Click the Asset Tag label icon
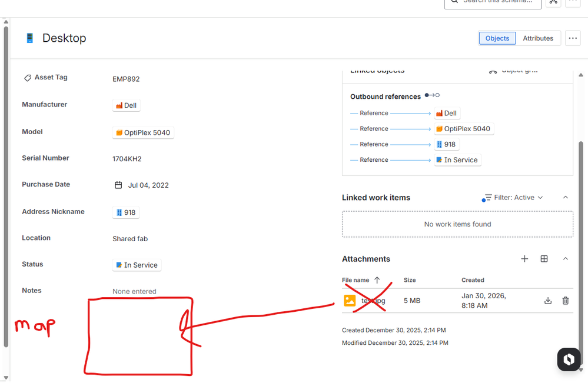 click(x=28, y=78)
